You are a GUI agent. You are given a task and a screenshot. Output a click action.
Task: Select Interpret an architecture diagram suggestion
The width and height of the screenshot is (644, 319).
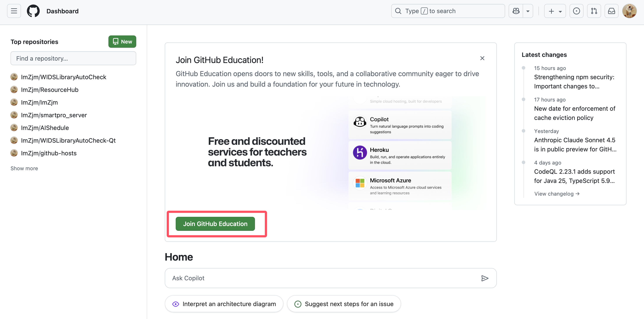224,304
